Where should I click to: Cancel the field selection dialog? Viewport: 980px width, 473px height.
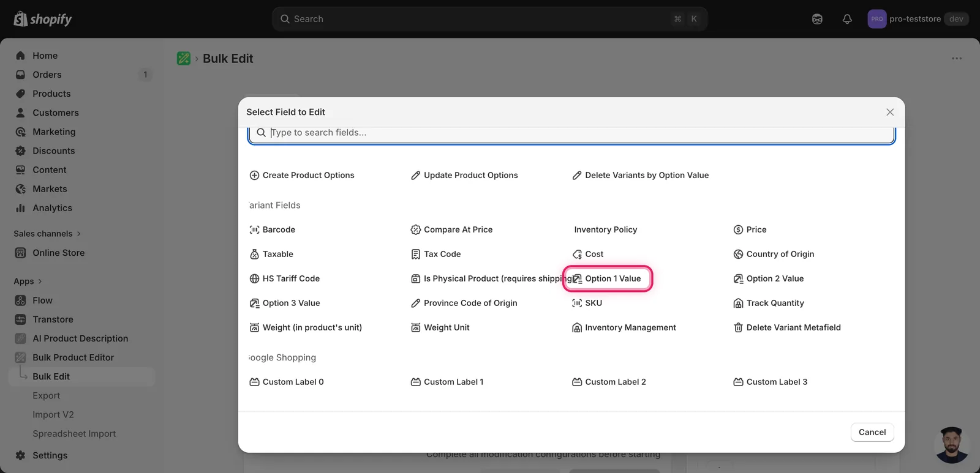(x=872, y=432)
